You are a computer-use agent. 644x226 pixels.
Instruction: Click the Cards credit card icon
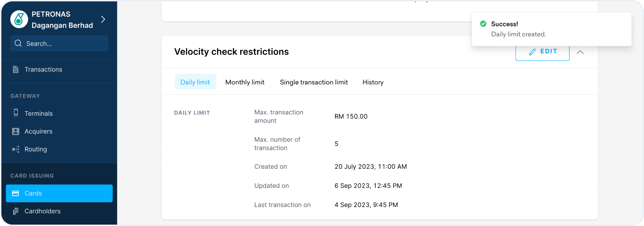pos(16,193)
